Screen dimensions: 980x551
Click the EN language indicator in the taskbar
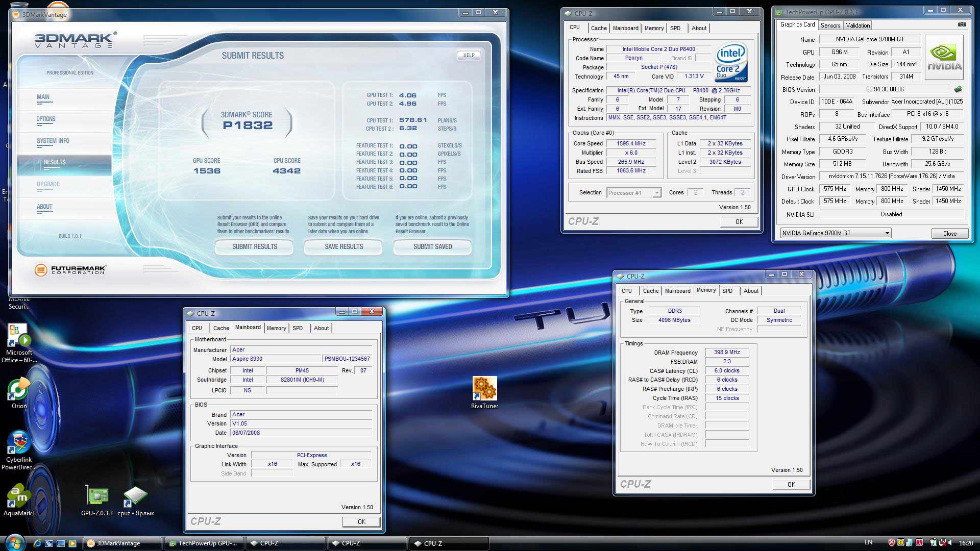[x=869, y=542]
